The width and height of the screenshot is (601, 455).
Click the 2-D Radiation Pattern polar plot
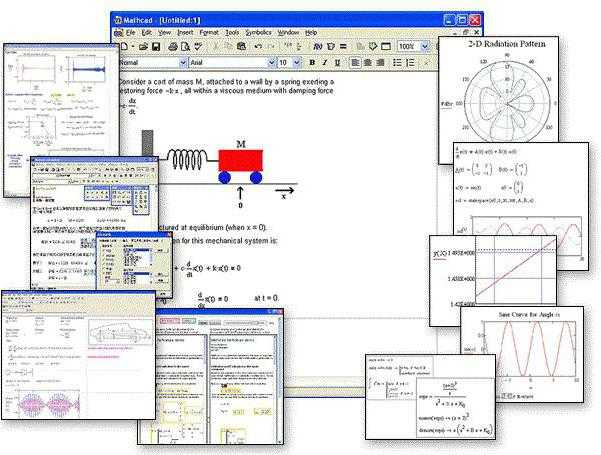(x=507, y=103)
